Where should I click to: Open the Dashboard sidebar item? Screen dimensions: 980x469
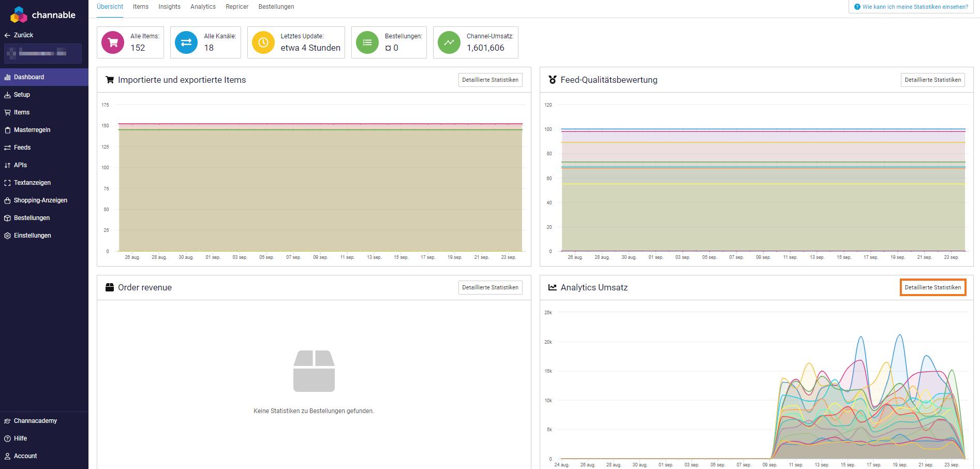click(x=44, y=77)
